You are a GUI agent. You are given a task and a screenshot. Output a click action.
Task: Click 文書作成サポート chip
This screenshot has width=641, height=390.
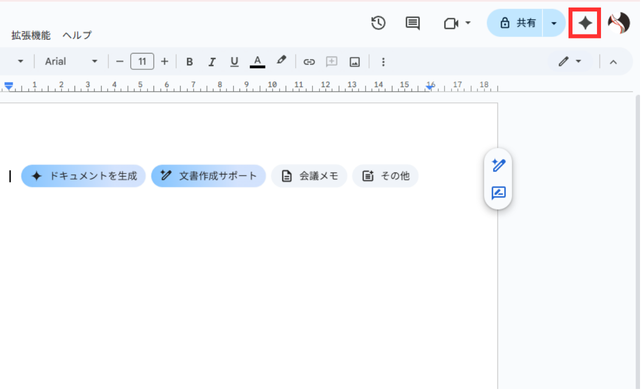[x=208, y=176]
